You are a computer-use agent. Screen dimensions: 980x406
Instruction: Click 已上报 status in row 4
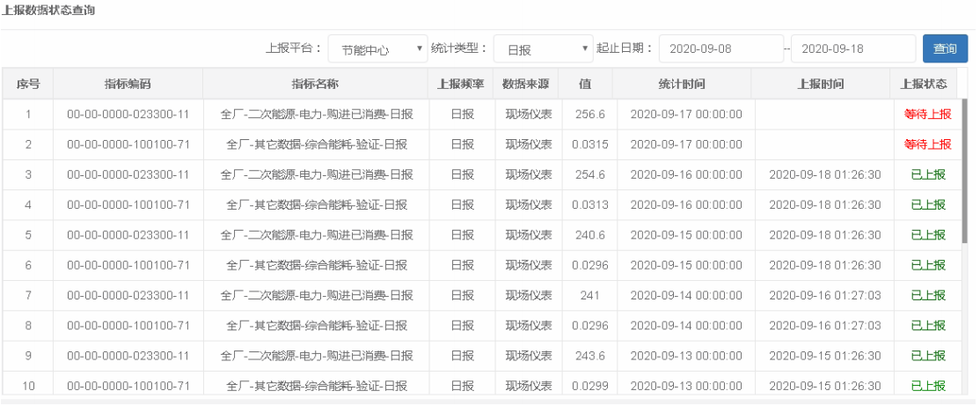coord(928,204)
